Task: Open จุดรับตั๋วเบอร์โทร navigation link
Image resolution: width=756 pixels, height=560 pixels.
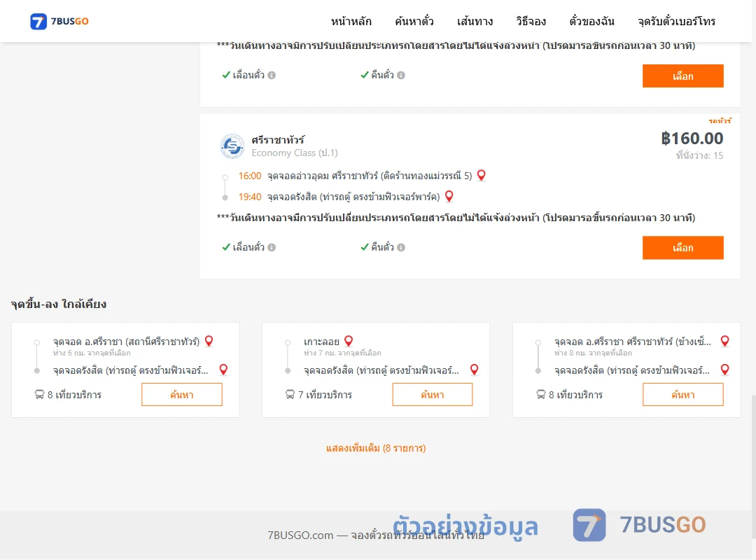Action: pos(676,21)
